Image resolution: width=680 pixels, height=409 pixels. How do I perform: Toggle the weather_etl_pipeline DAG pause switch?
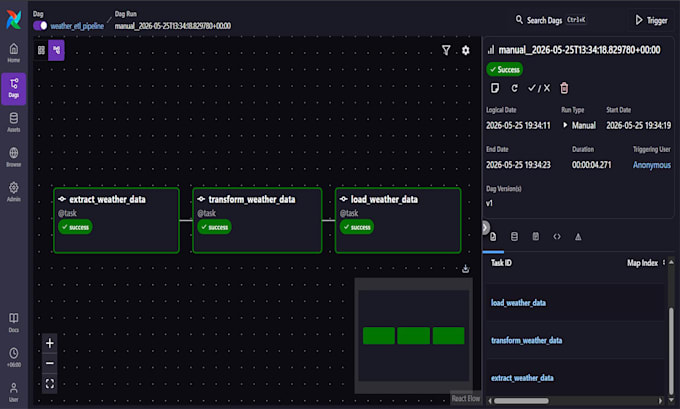click(x=40, y=26)
